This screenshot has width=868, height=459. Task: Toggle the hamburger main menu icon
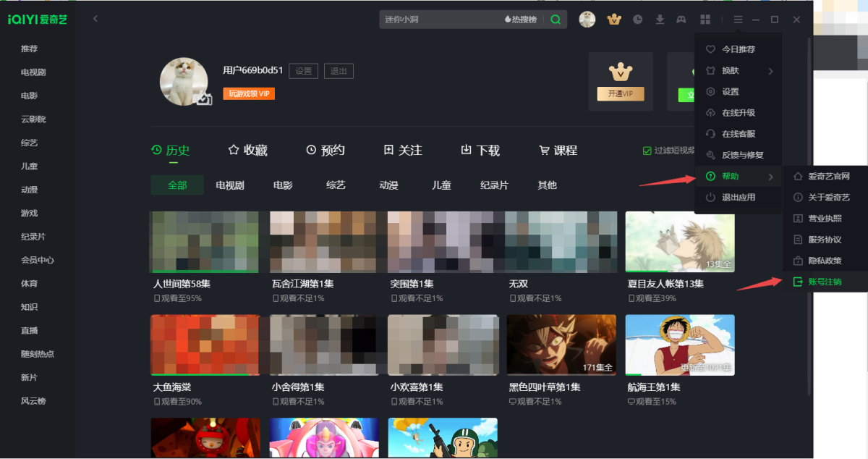click(x=738, y=20)
